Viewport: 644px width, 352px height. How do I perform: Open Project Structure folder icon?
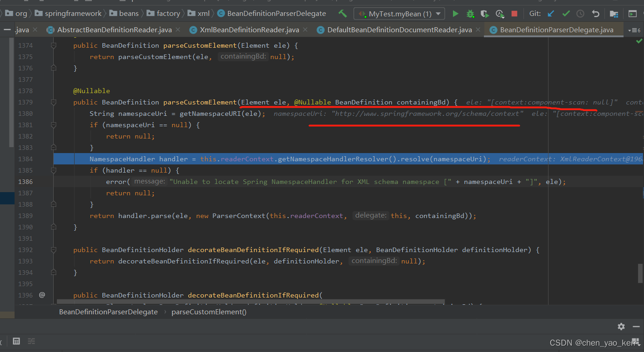(614, 14)
